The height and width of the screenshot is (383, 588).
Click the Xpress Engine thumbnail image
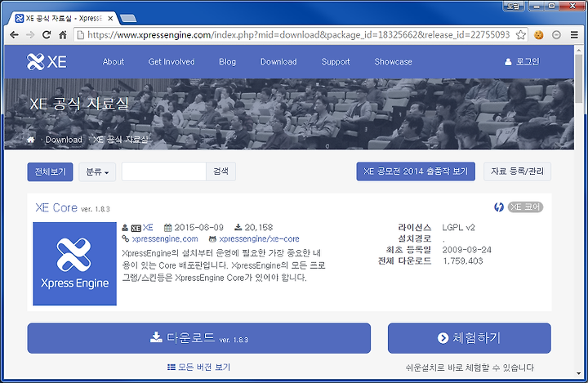click(x=74, y=264)
